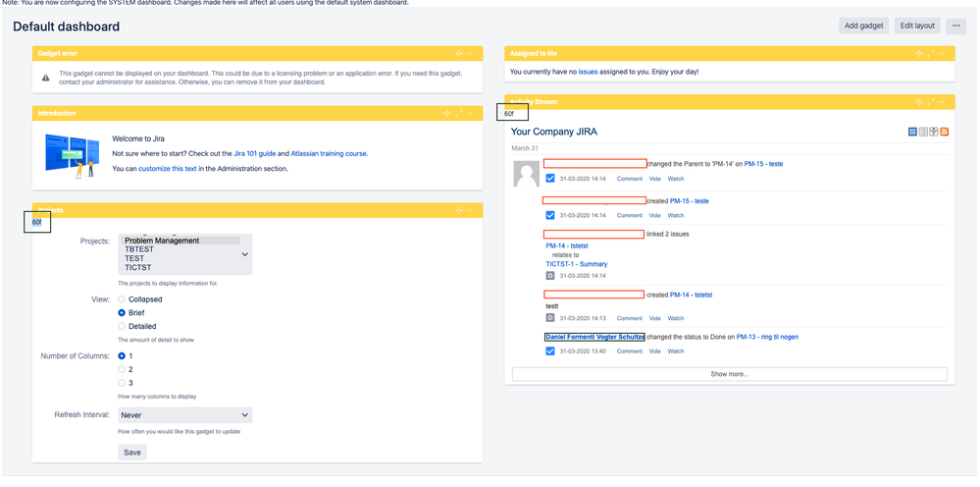
Task: Open the Gadget error gadget options menu
Action: click(471, 54)
